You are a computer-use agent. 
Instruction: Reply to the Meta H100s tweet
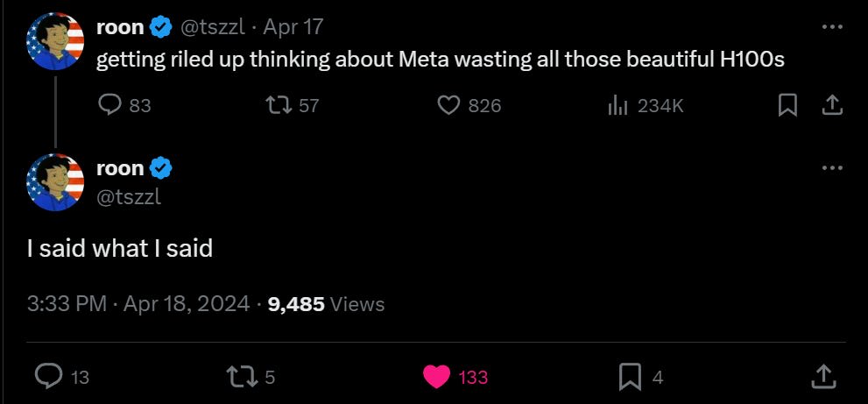click(109, 106)
